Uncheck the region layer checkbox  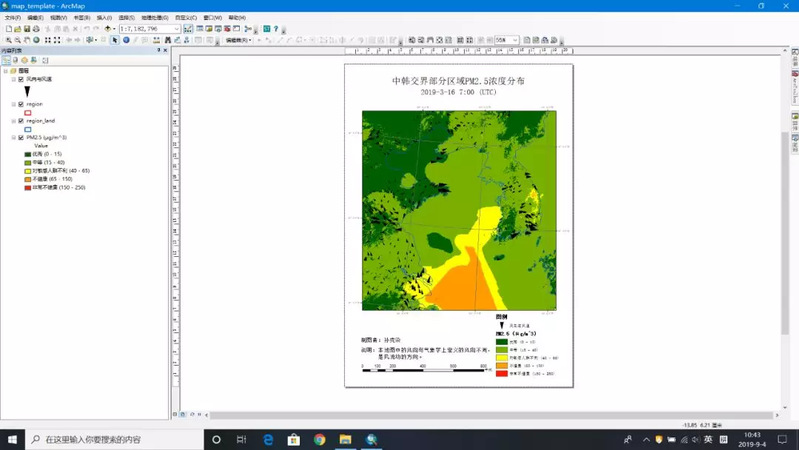21,104
